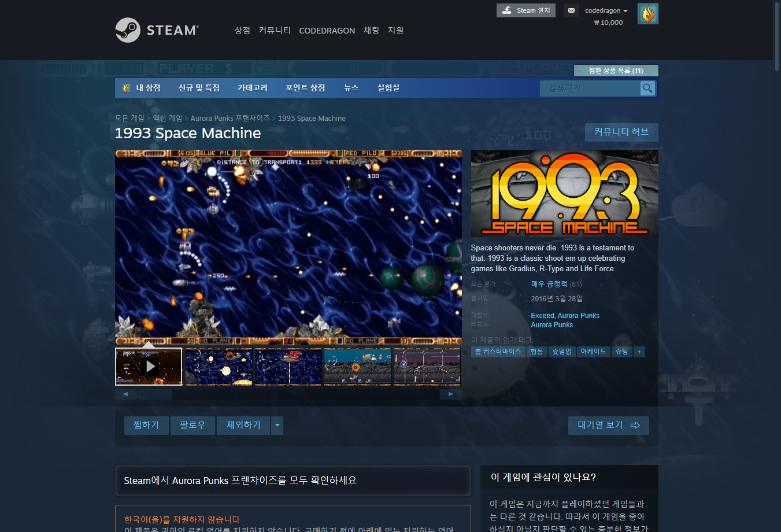Open the 포인트 상점 tab

point(305,88)
